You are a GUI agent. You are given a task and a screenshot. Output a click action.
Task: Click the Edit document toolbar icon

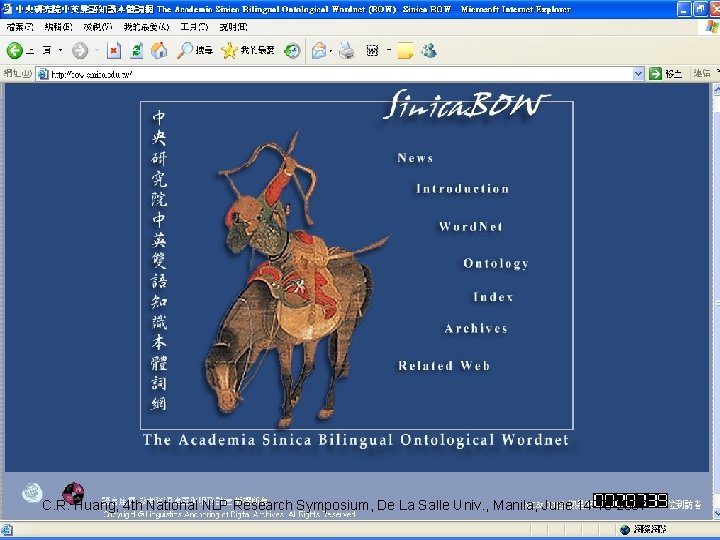coord(372,50)
